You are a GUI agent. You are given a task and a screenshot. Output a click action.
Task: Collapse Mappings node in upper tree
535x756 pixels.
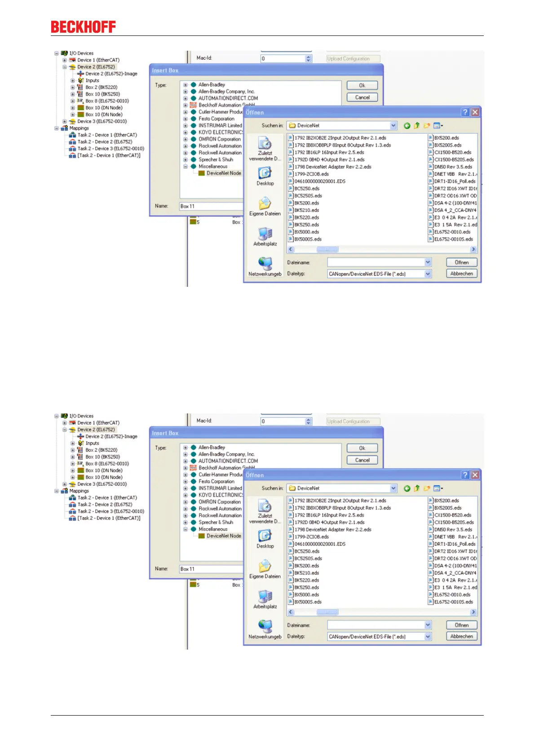point(57,128)
